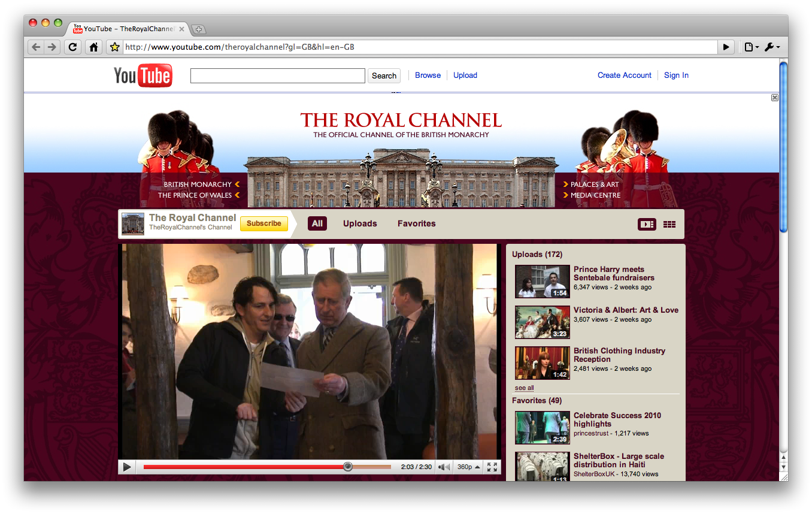The image size is (812, 514).
Task: Open Prince Harry meets Sentebale fundraisers thumbnail
Action: click(543, 282)
